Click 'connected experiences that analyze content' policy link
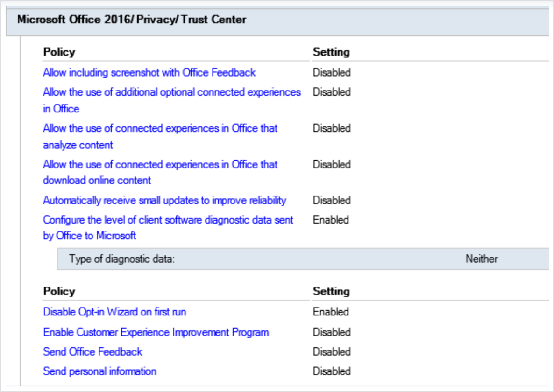The width and height of the screenshot is (554, 392). tap(160, 128)
